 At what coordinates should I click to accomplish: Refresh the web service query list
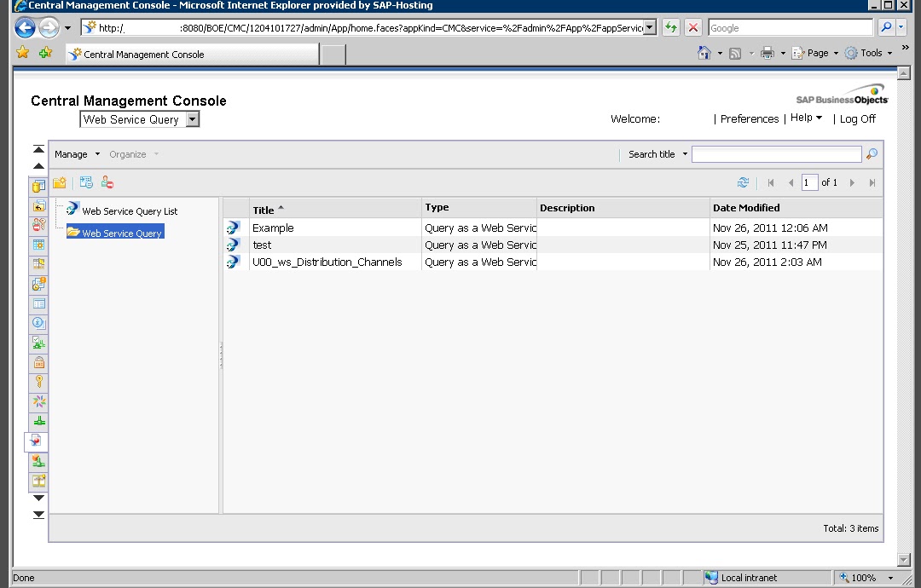pos(743,182)
